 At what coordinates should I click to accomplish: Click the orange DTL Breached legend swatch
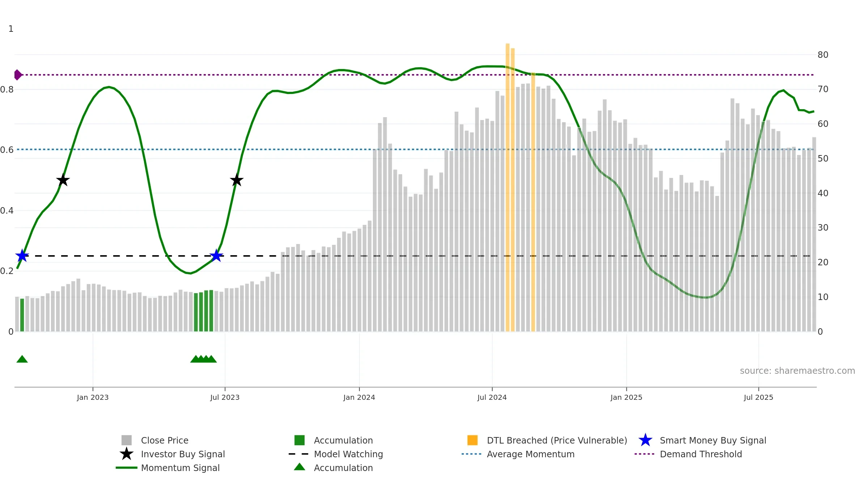click(x=472, y=440)
